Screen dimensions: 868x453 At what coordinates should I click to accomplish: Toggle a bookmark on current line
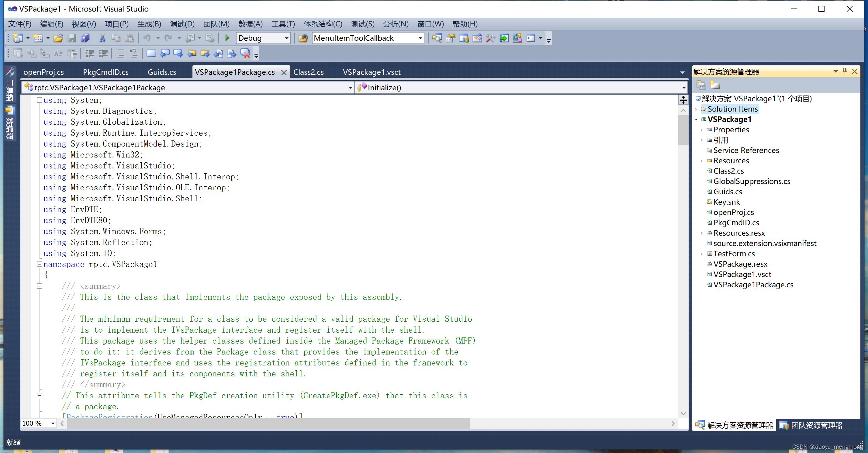[x=151, y=53]
